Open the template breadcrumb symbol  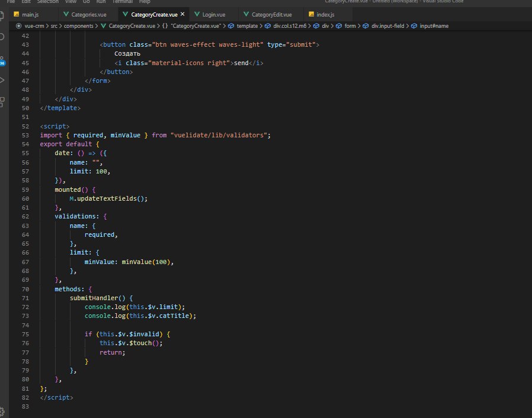coord(247,26)
